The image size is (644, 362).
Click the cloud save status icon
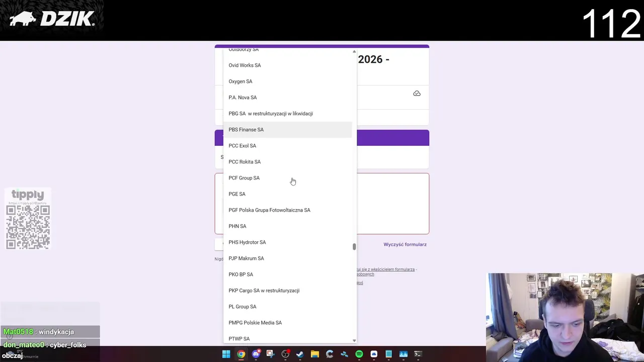pos(417,94)
